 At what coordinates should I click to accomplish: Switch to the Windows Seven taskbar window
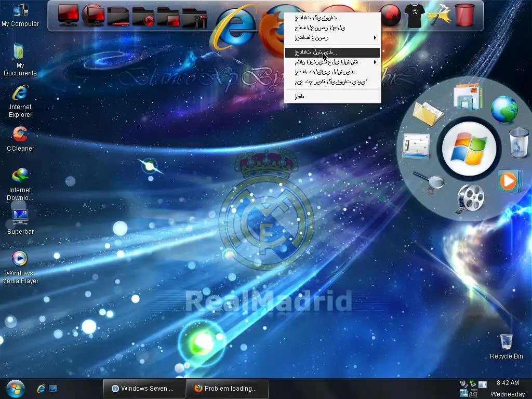click(144, 389)
